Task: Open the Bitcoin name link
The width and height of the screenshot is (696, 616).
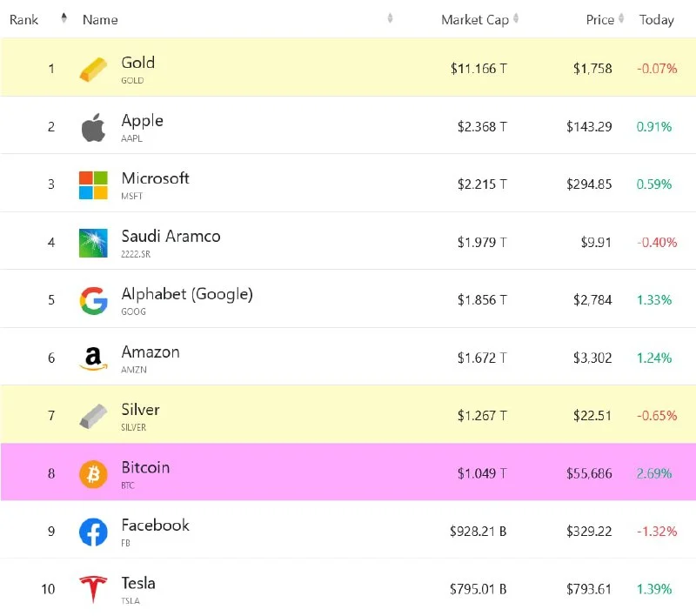Action: point(145,467)
